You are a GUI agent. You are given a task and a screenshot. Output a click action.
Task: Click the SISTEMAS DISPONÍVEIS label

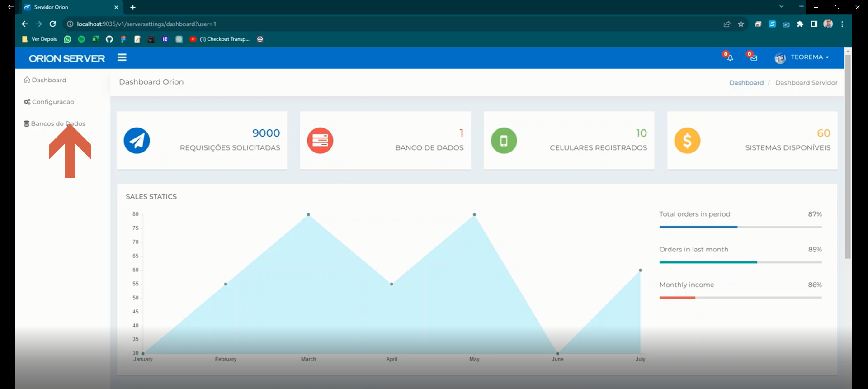(788, 148)
